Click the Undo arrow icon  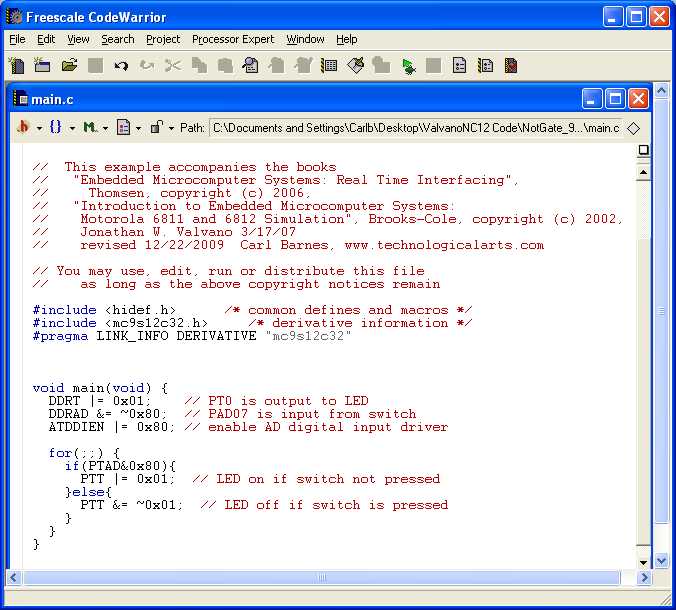tap(121, 66)
